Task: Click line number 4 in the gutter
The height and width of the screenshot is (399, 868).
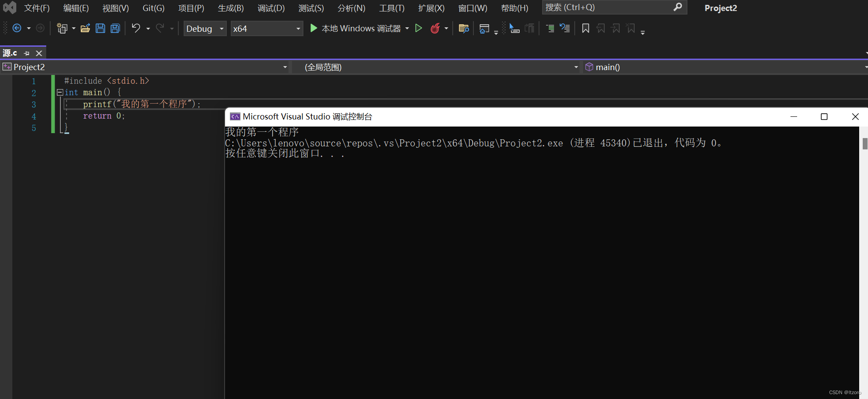Action: (x=34, y=116)
